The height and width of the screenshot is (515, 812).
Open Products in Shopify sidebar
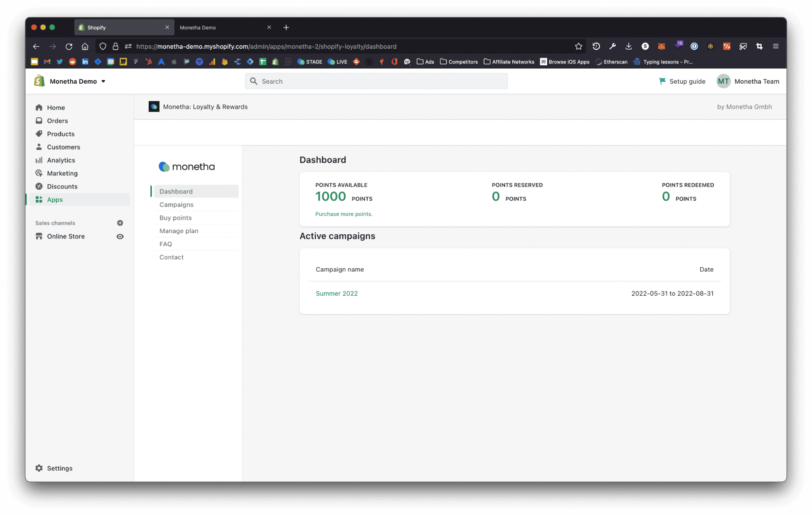tap(79, 134)
